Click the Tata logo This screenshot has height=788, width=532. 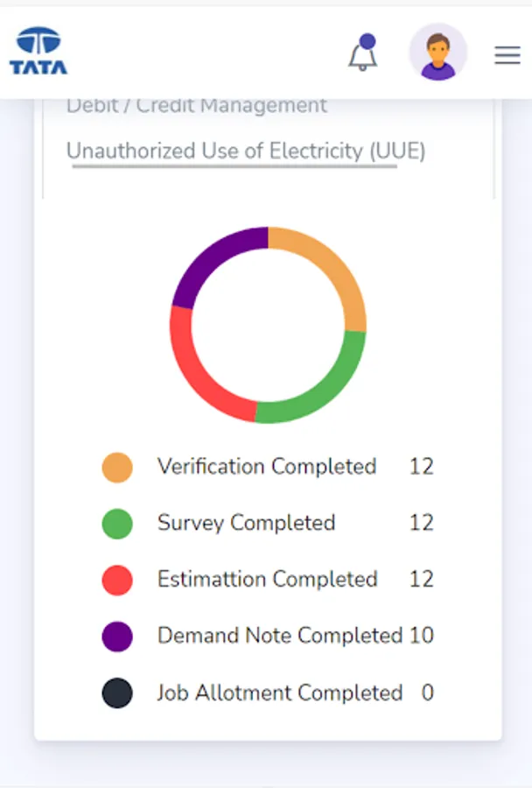[38, 52]
